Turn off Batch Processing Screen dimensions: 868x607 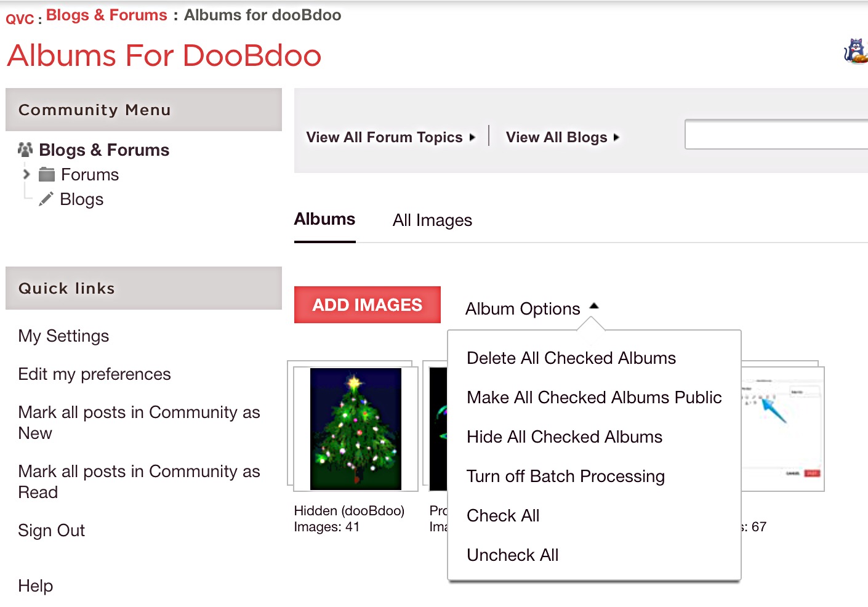(x=565, y=476)
